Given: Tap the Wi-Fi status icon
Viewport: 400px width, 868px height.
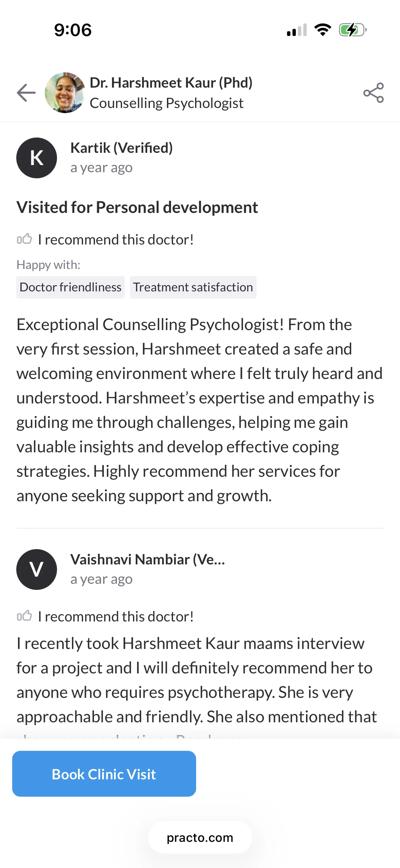Looking at the screenshot, I should coord(323,30).
